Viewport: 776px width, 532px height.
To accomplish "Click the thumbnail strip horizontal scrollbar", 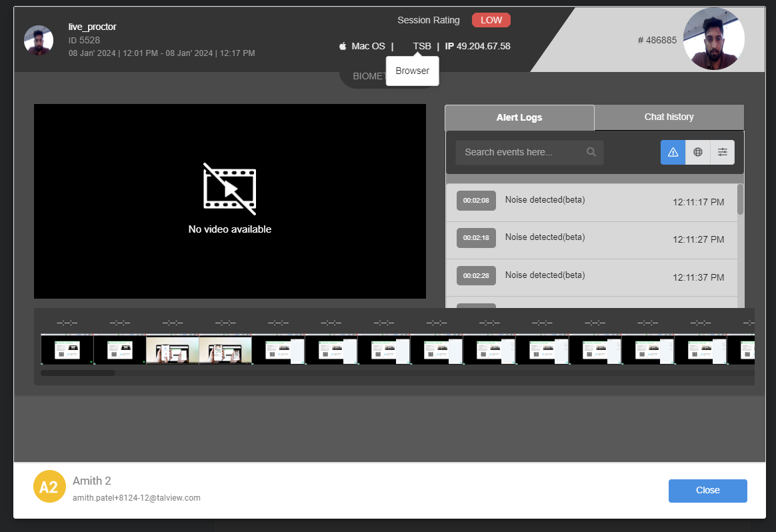I will (78, 373).
